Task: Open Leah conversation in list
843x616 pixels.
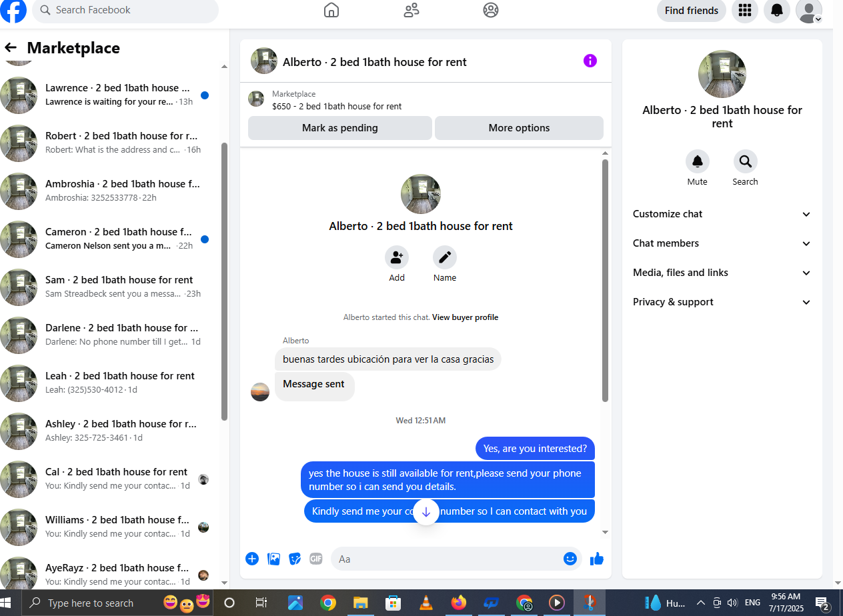Action: click(110, 383)
